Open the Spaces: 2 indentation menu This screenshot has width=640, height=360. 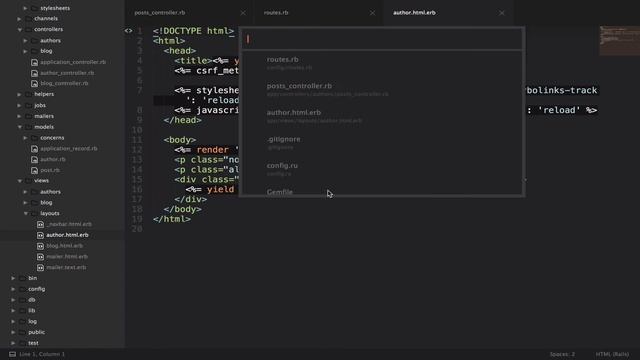pyautogui.click(x=562, y=354)
